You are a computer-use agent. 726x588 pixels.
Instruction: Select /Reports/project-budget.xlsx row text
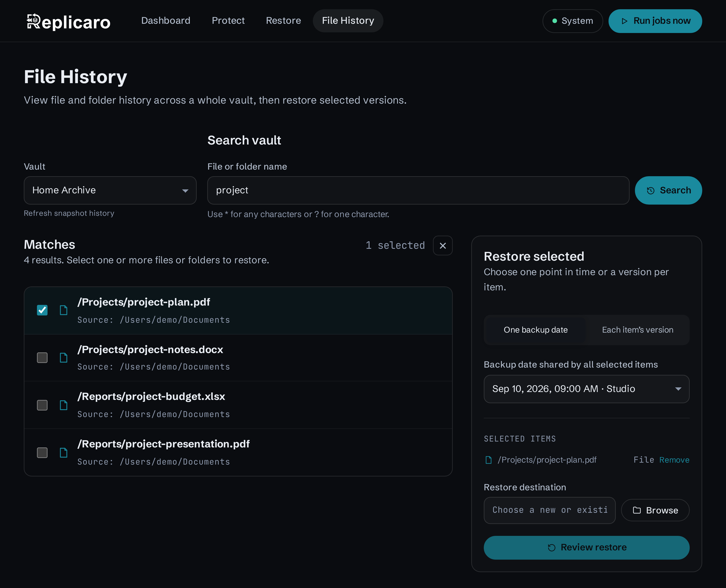tap(151, 396)
